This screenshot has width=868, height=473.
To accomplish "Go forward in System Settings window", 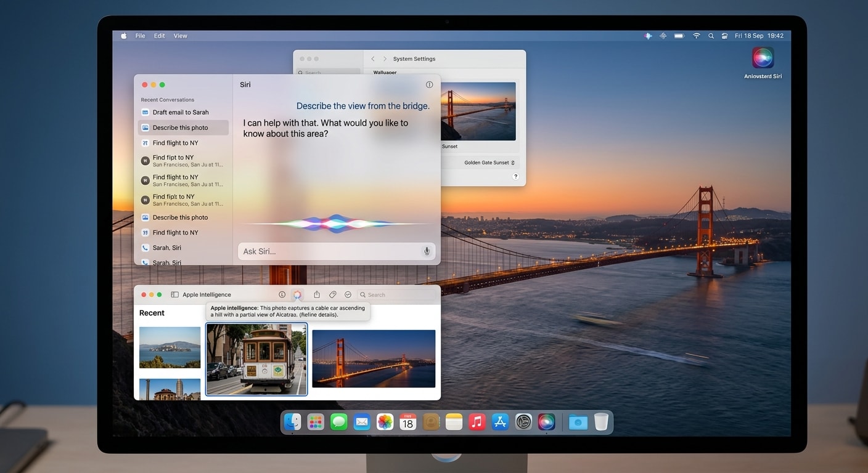I will point(385,59).
